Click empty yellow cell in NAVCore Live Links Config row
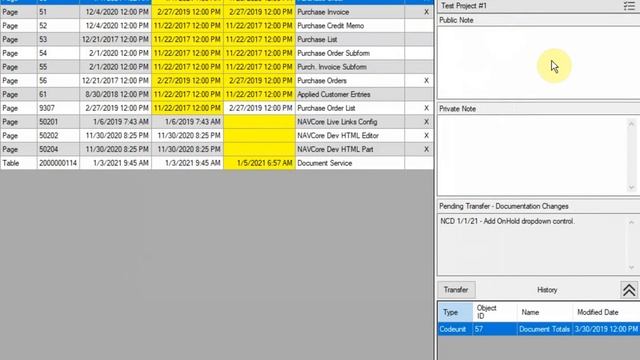The height and width of the screenshot is (360, 640). coord(259,122)
